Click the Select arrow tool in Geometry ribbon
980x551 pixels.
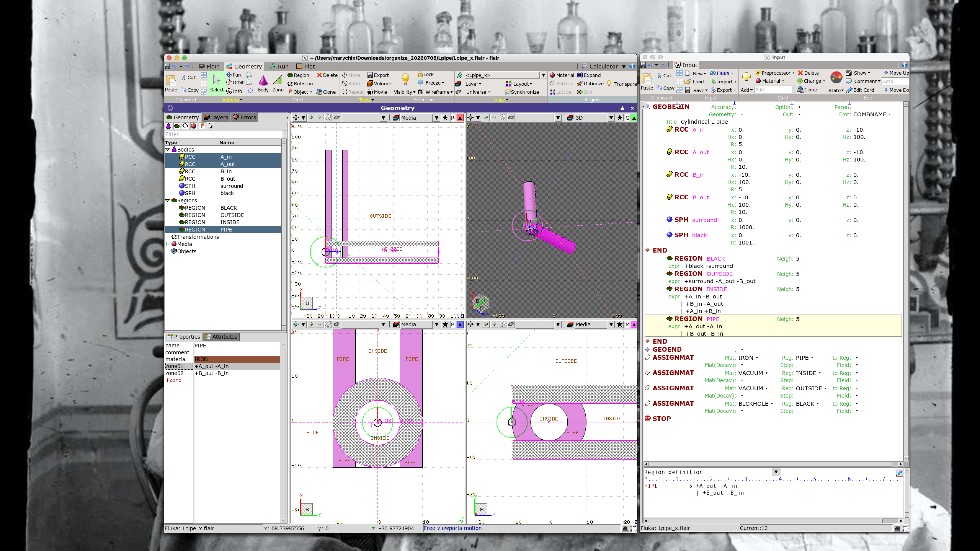click(x=216, y=83)
